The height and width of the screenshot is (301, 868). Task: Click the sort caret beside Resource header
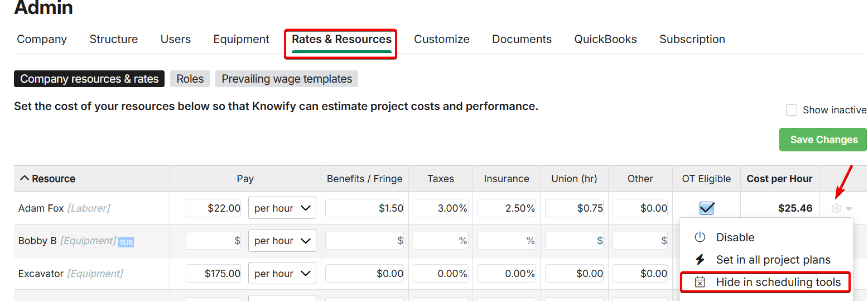pos(24,178)
